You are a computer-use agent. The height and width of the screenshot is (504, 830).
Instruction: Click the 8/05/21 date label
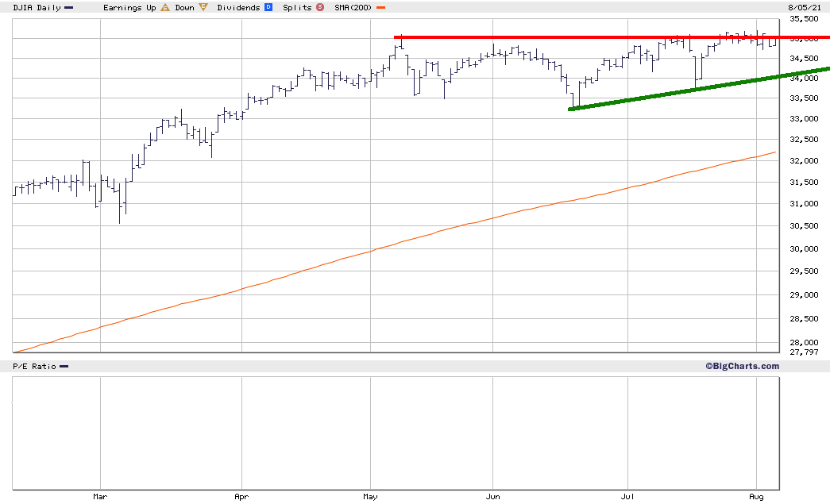pos(805,7)
